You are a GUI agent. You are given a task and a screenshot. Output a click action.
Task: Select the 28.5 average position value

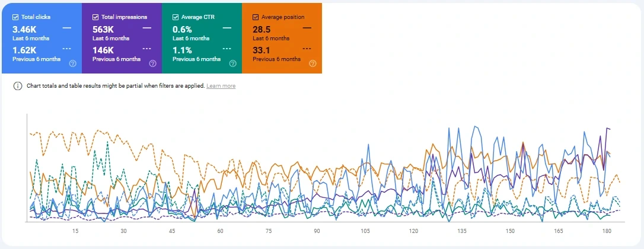(263, 29)
